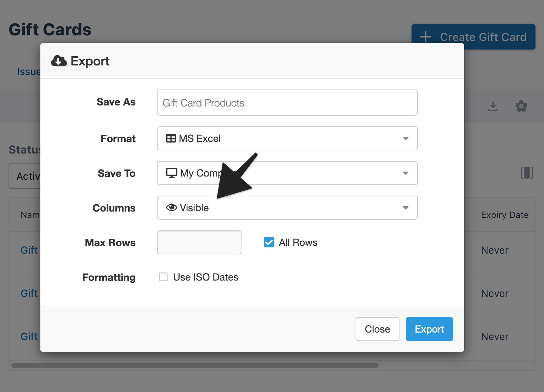The image size is (544, 392).
Task: Click the horizontal scrollbar below the table
Action: click(195, 365)
